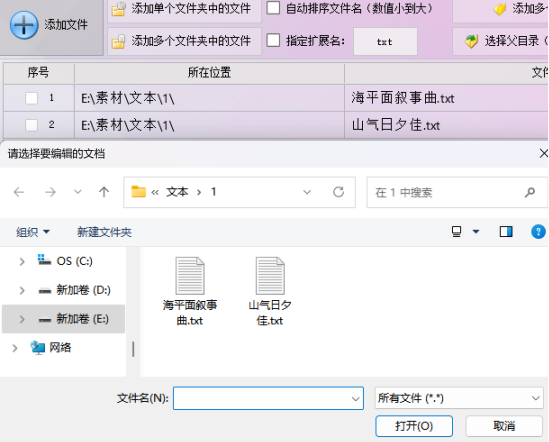The height and width of the screenshot is (442, 549).
Task: Click the blue plus Add File icon
Action: pos(24,25)
